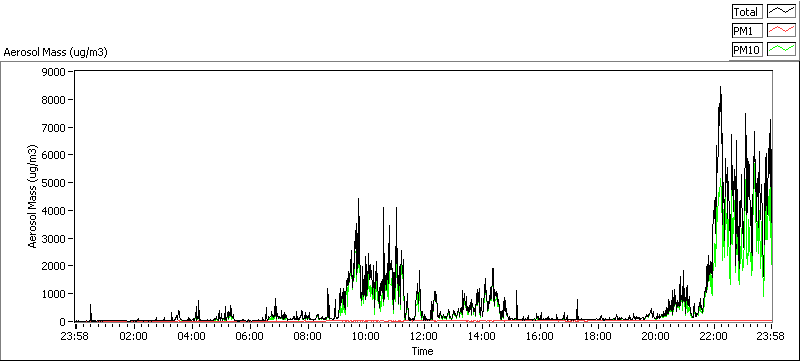
Task: Click the 04:00 time tick label
Action: click(x=192, y=337)
